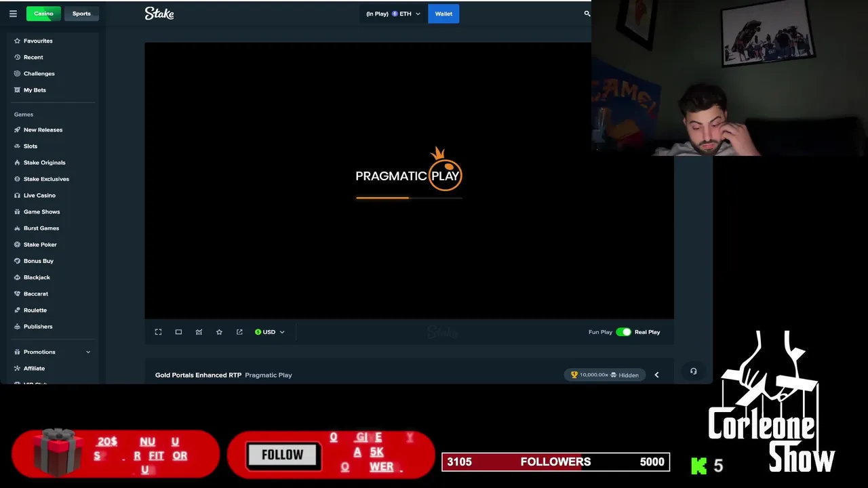Toggle Fun Play / Real Play switch

(x=623, y=332)
